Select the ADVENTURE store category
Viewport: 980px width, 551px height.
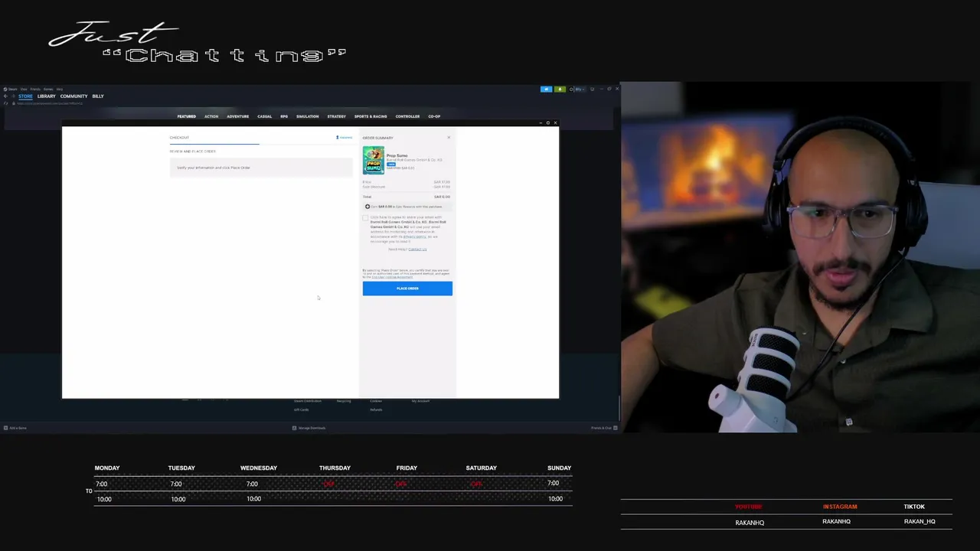click(237, 116)
